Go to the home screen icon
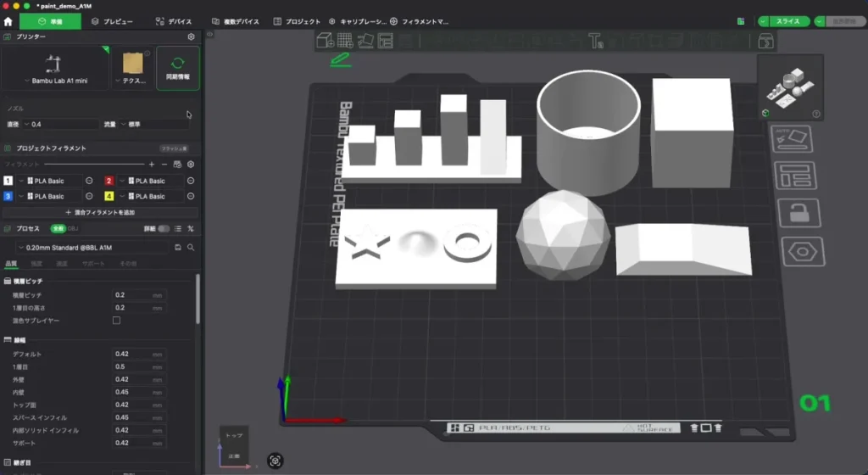Screen dimensions: 868x475 coord(8,21)
